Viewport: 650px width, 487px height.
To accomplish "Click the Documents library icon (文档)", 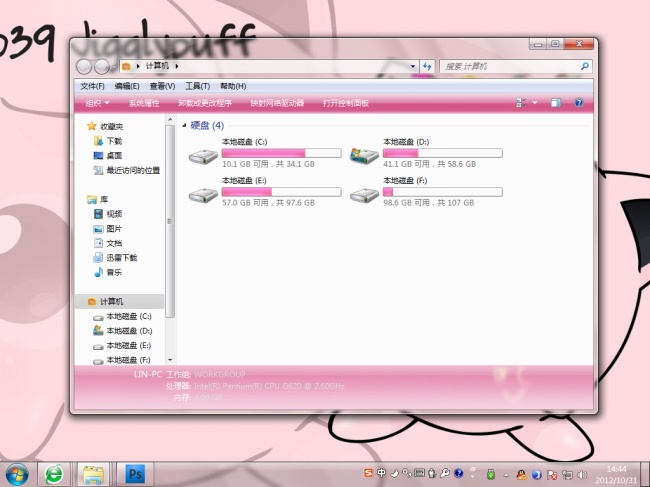I will 98,243.
